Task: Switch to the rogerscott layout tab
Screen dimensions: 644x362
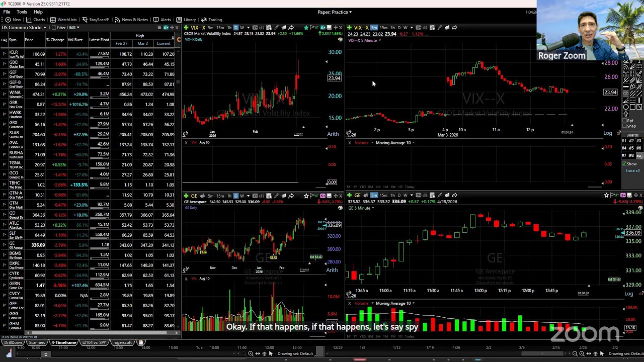Action: click(122, 343)
